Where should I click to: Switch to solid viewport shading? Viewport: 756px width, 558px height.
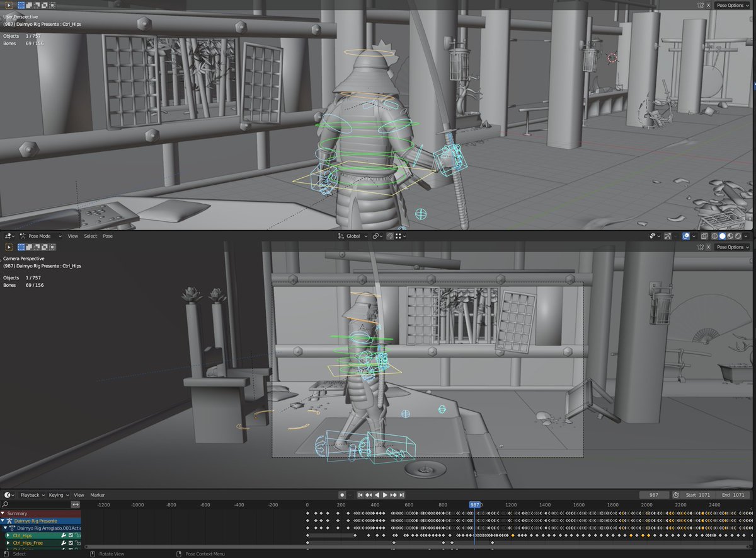[x=722, y=236]
